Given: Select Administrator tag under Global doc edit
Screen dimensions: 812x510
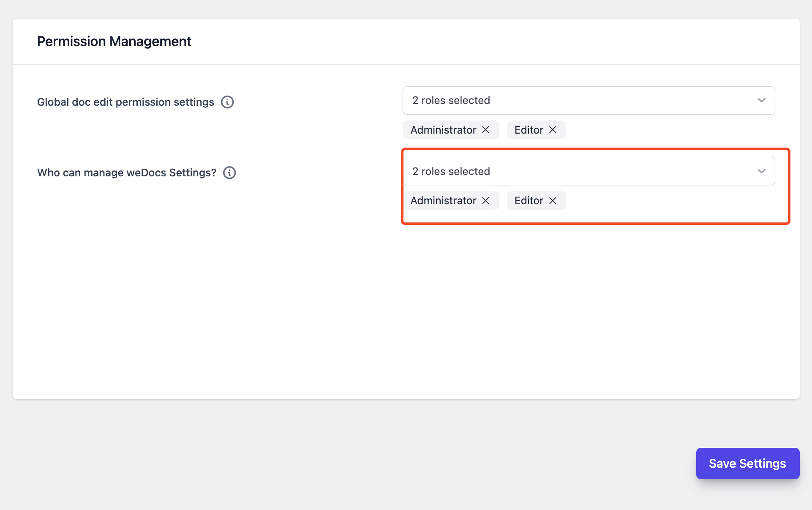Looking at the screenshot, I should (x=443, y=130).
